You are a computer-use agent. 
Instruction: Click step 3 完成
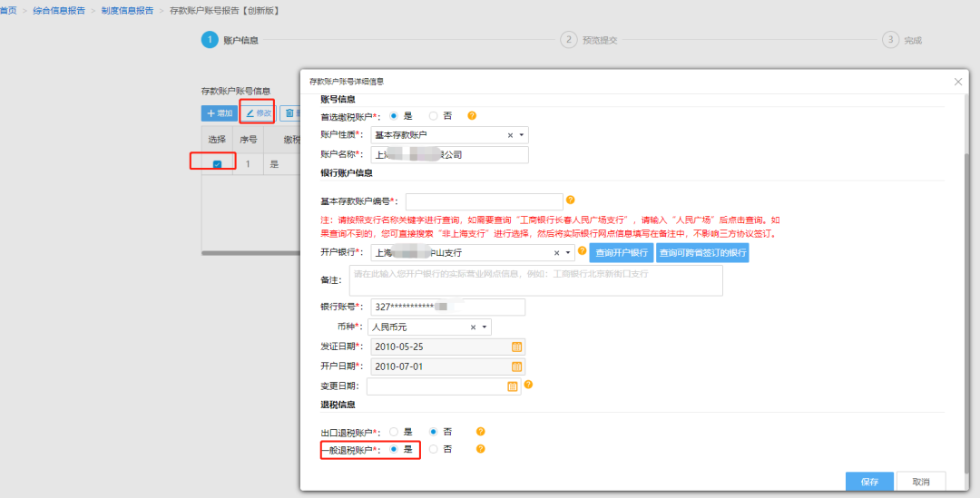pyautogui.click(x=903, y=40)
